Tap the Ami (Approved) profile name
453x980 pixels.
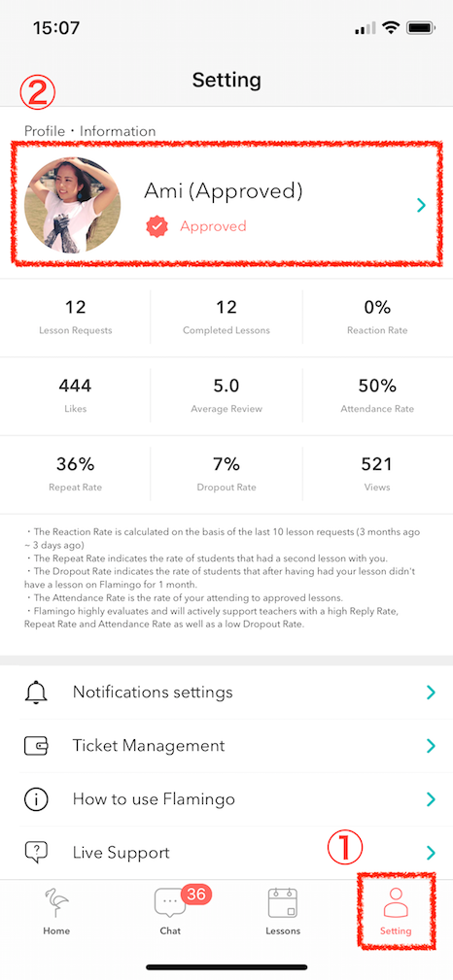224,191
